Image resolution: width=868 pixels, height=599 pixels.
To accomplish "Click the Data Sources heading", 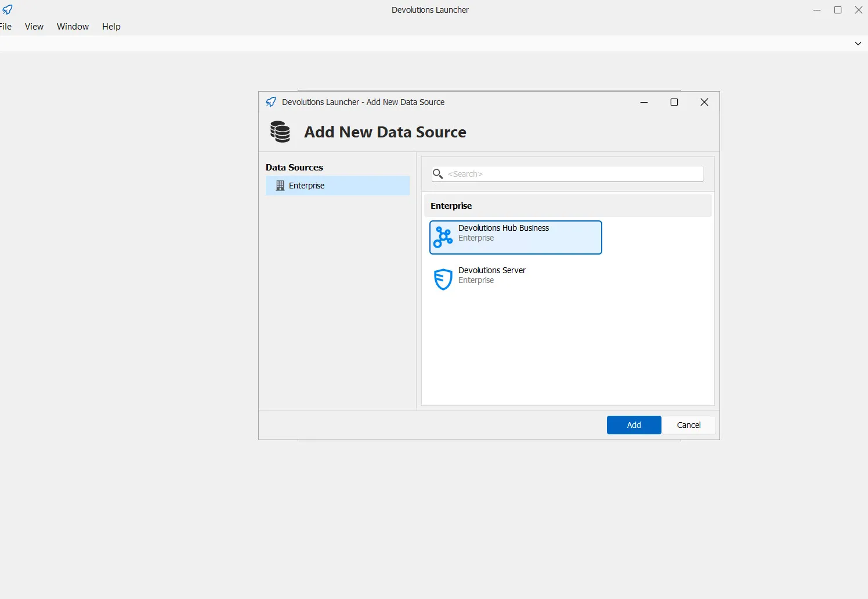I will (x=294, y=168).
